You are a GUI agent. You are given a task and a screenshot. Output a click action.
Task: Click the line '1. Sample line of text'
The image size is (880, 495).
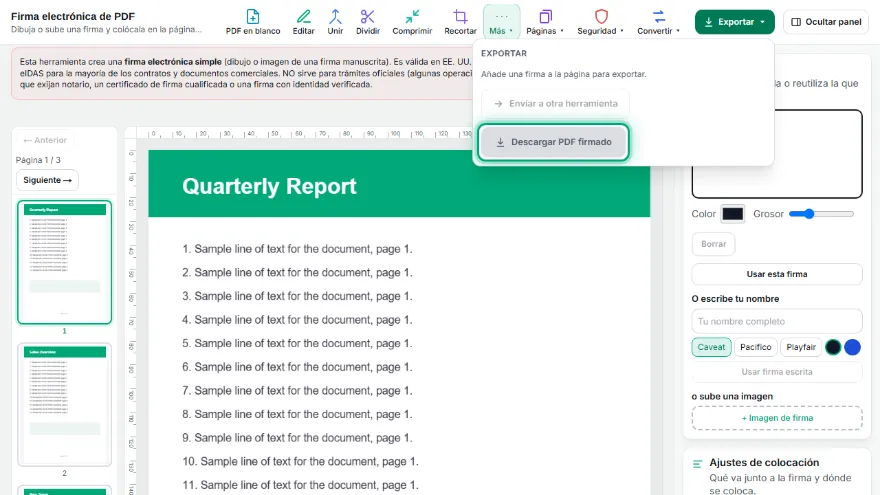click(297, 249)
